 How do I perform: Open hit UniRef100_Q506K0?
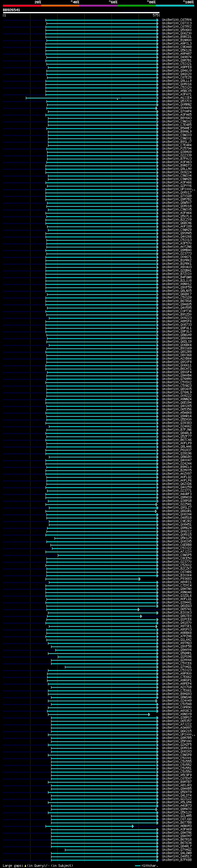pos(177,30)
